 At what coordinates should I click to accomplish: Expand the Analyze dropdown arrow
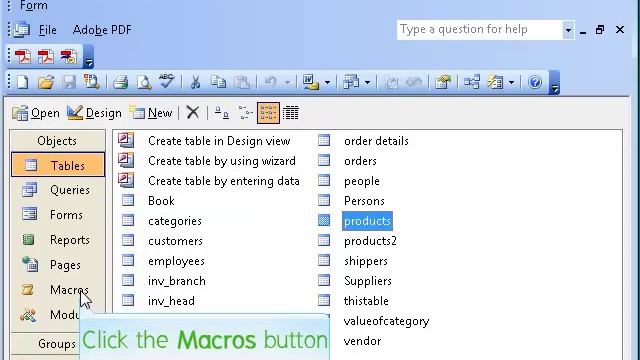click(x=367, y=82)
